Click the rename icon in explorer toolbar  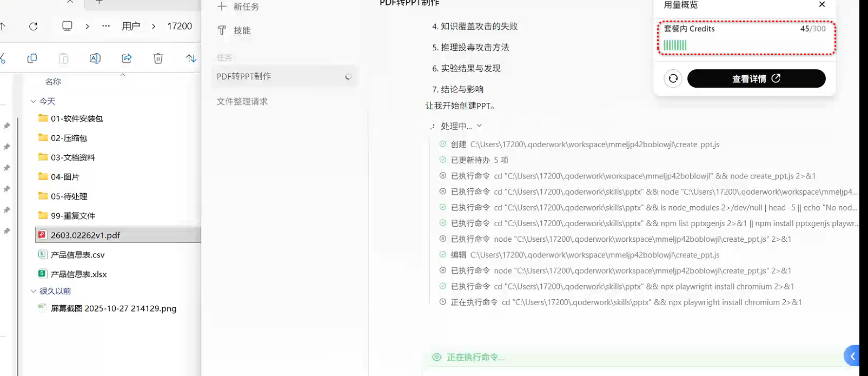tap(95, 58)
